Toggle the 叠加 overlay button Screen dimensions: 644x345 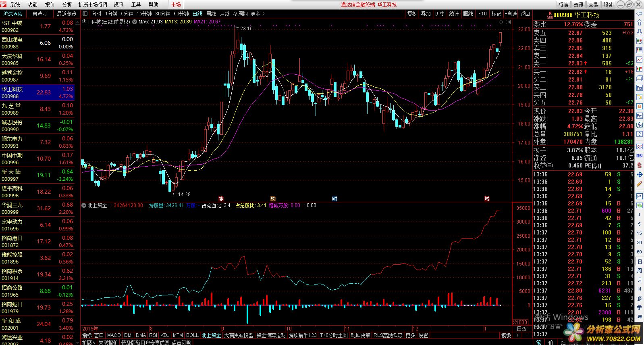click(426, 14)
